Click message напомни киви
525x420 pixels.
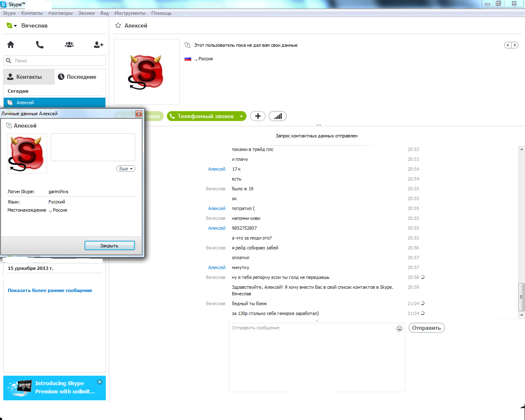coord(246,218)
